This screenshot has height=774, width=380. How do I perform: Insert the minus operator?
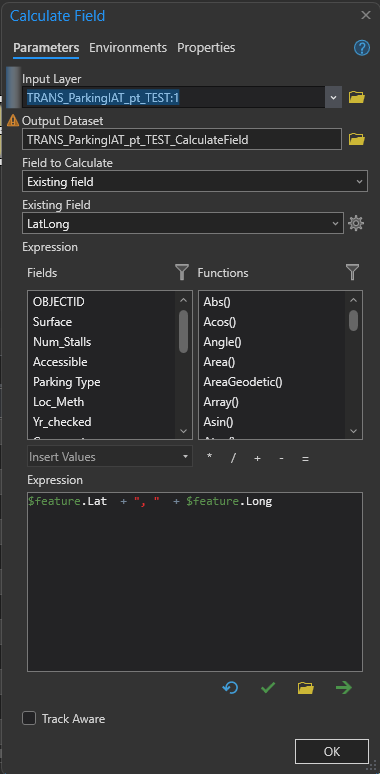[281, 458]
